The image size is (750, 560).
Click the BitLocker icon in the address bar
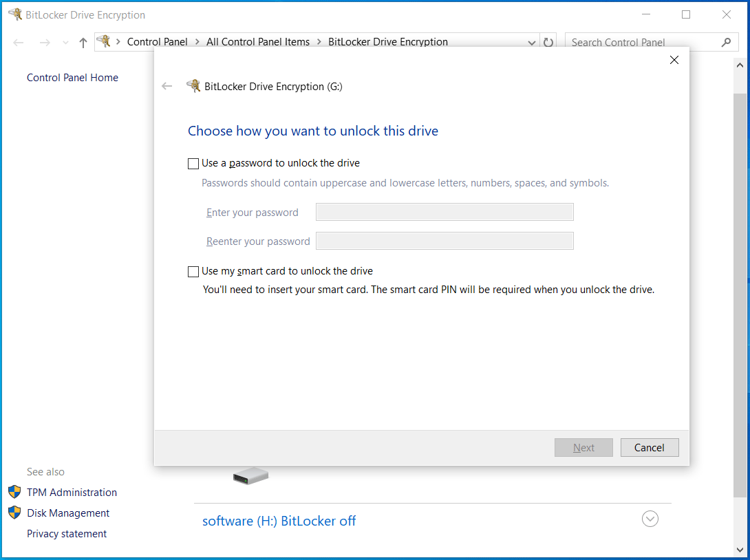(x=104, y=41)
